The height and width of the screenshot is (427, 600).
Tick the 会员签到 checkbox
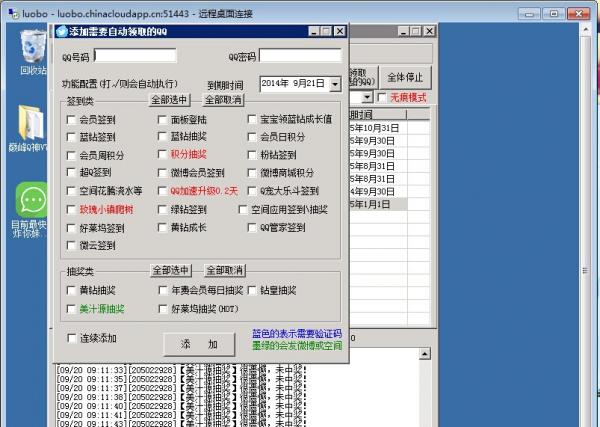pos(71,120)
